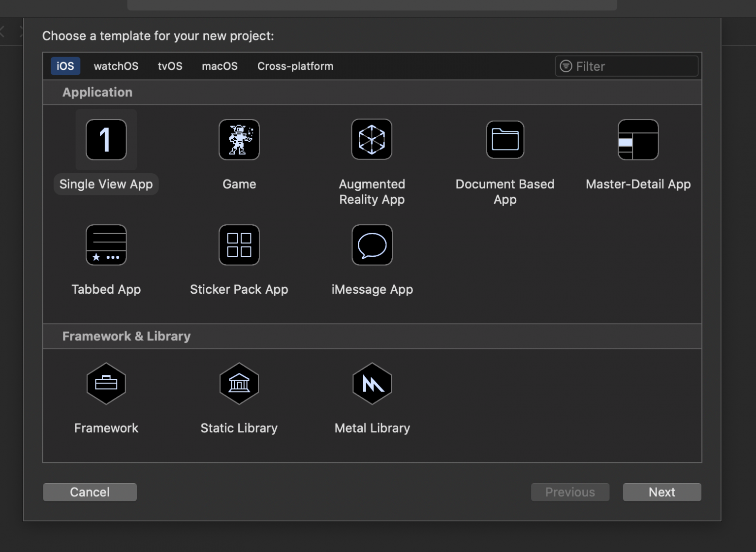Switch to the watchOS platform tab
This screenshot has height=552, width=756.
(116, 66)
